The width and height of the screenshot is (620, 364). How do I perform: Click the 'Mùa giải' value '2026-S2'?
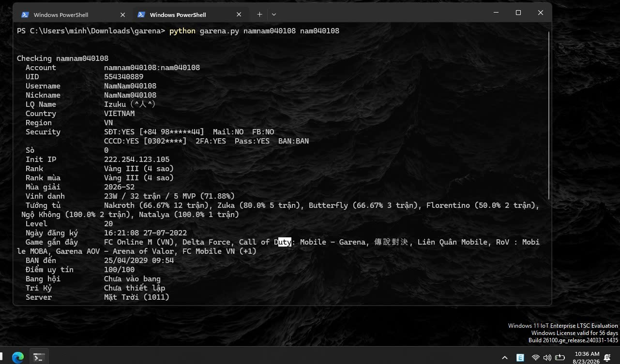(119, 187)
